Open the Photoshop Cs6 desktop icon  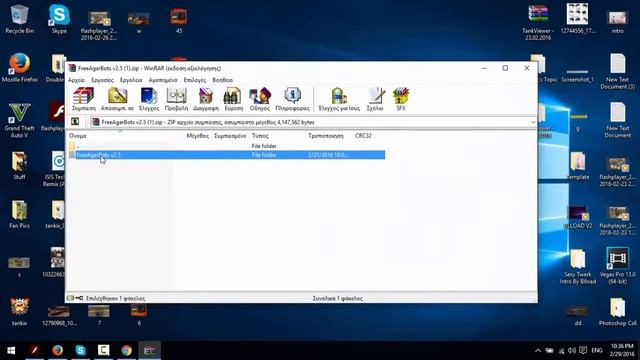point(618,312)
